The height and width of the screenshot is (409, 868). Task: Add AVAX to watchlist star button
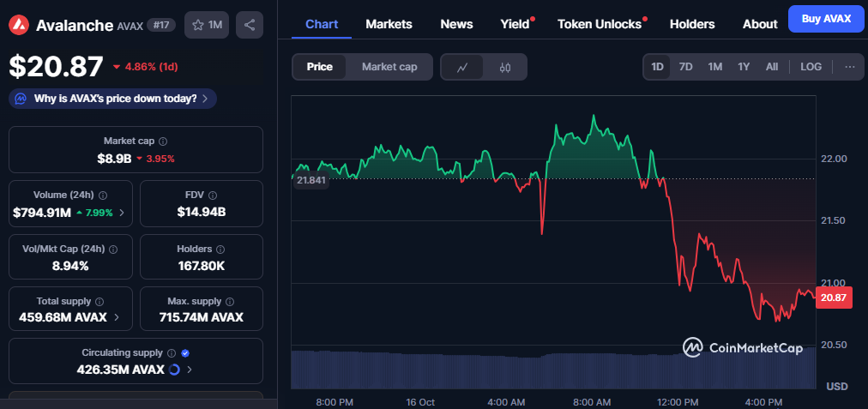[207, 25]
